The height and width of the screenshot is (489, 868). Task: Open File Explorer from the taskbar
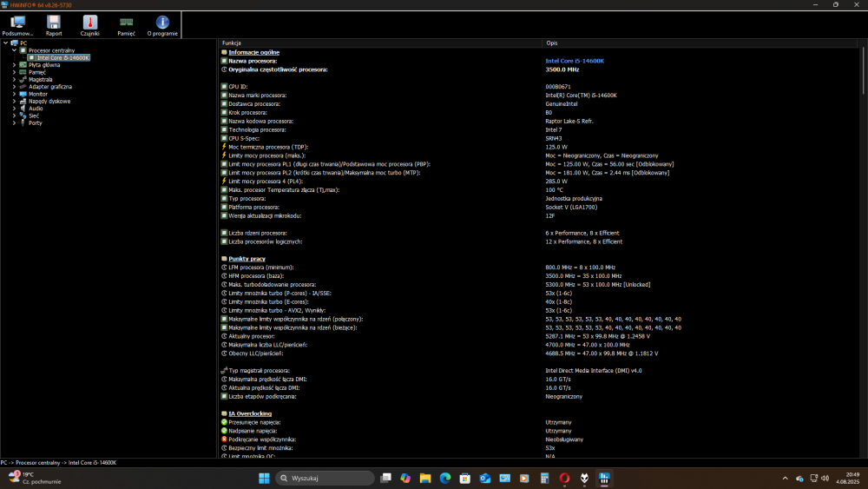[x=425, y=479]
